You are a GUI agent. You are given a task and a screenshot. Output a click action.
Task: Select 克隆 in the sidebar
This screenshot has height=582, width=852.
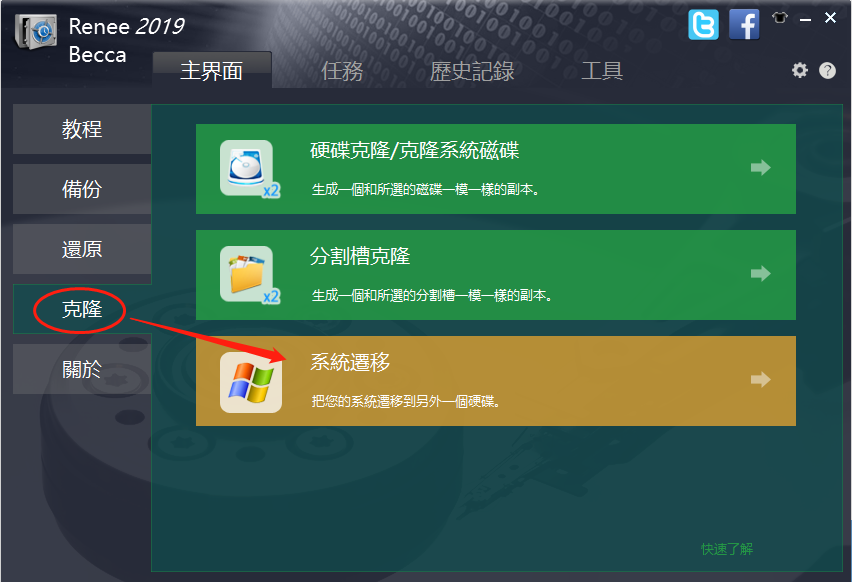(x=82, y=309)
